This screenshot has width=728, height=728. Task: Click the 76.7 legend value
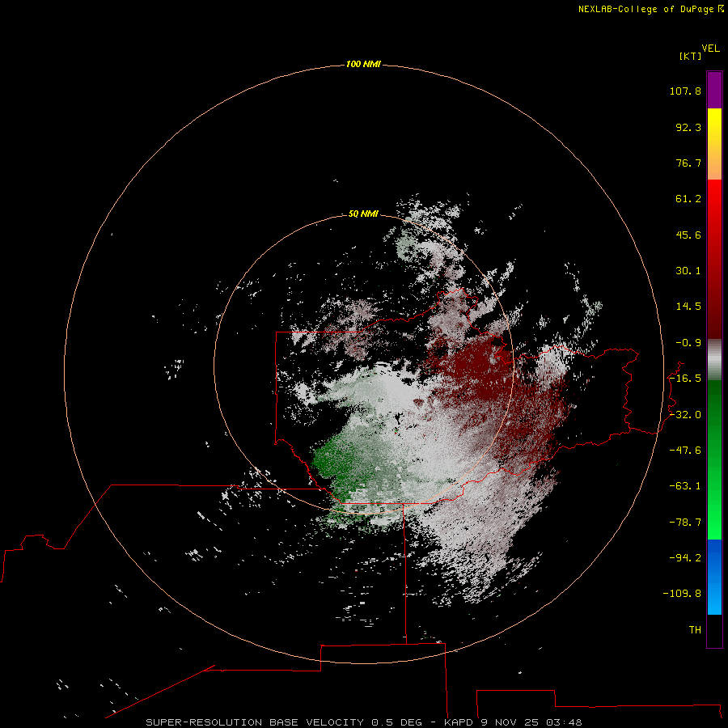click(x=688, y=163)
